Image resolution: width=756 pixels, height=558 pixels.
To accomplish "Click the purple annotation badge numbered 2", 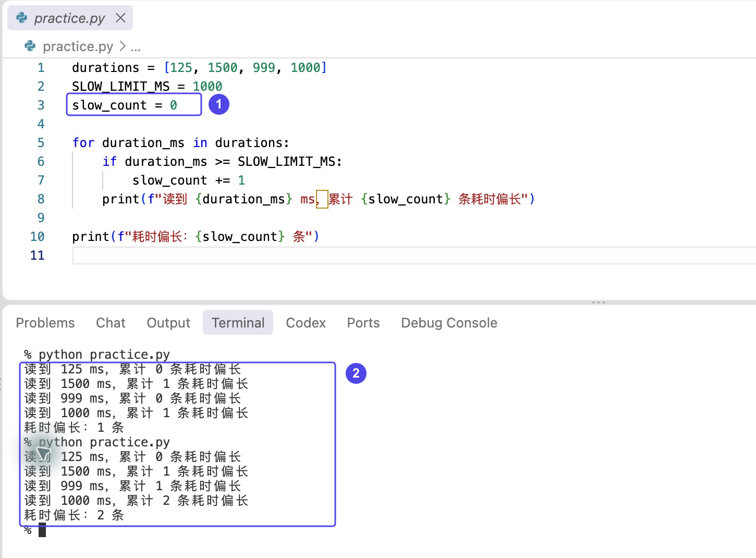I will tap(356, 373).
